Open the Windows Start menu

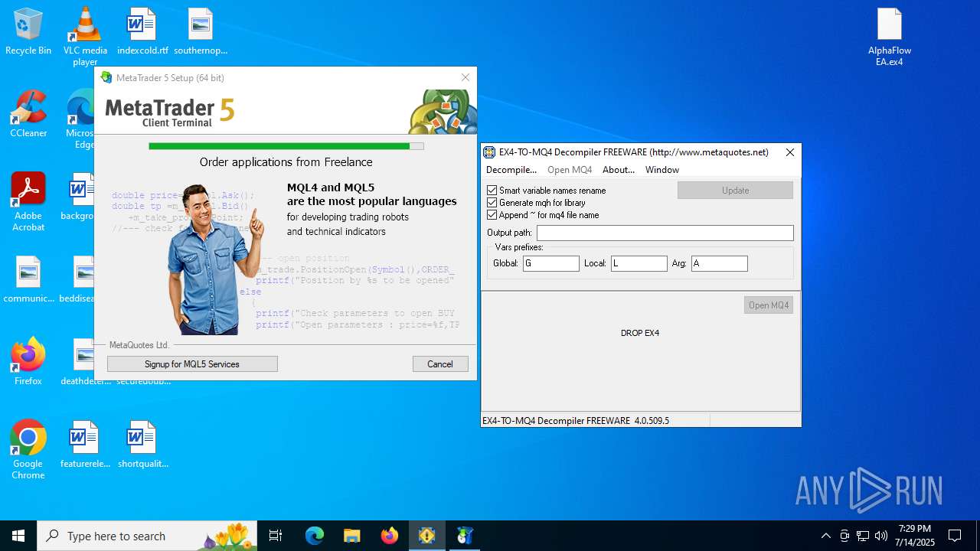[18, 536]
